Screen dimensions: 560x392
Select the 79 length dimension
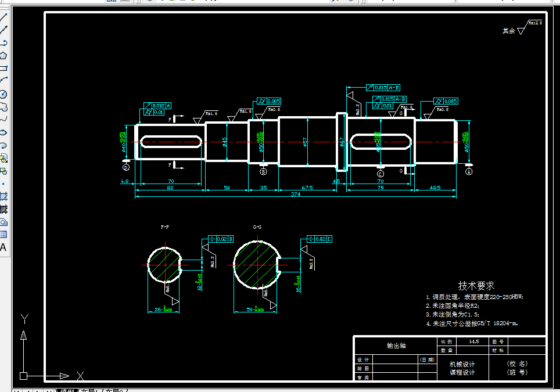coord(380,188)
